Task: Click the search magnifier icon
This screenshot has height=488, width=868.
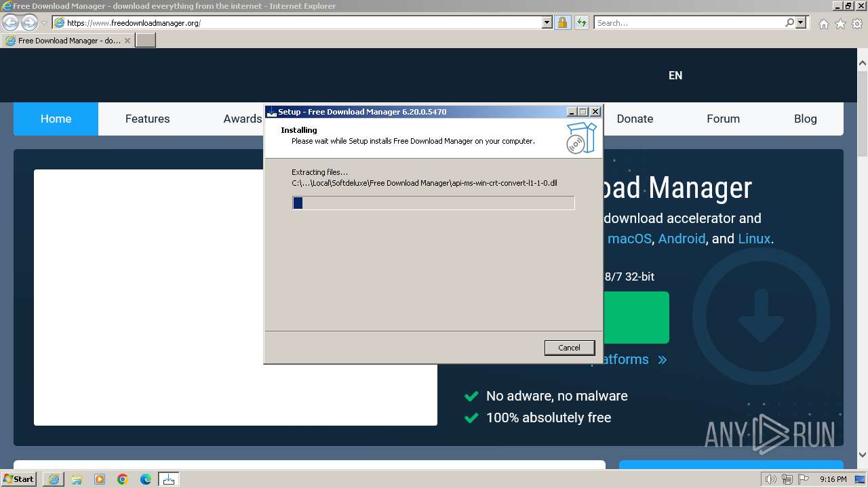Action: point(789,22)
